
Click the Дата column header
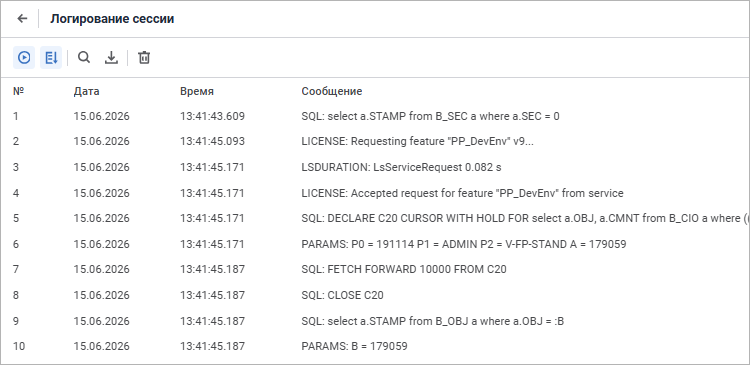pyautogui.click(x=87, y=91)
